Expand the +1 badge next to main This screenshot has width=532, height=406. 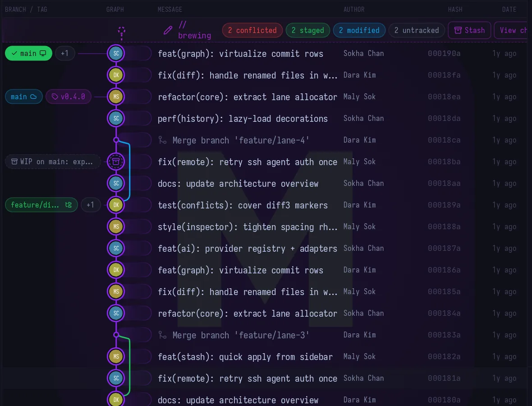[65, 53]
